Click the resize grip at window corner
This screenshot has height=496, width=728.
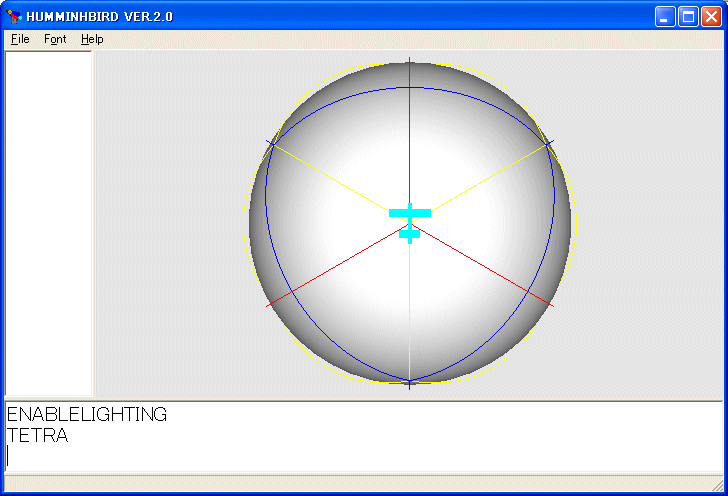(x=718, y=486)
